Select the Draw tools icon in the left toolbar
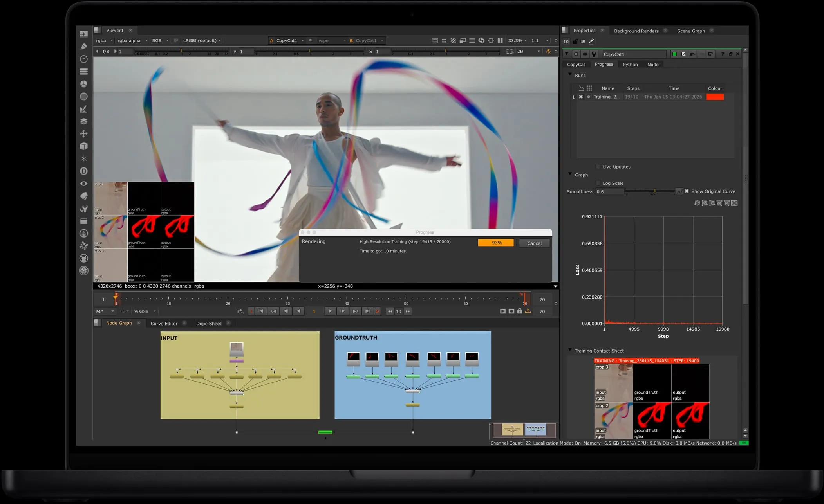The height and width of the screenshot is (504, 824). point(83,47)
